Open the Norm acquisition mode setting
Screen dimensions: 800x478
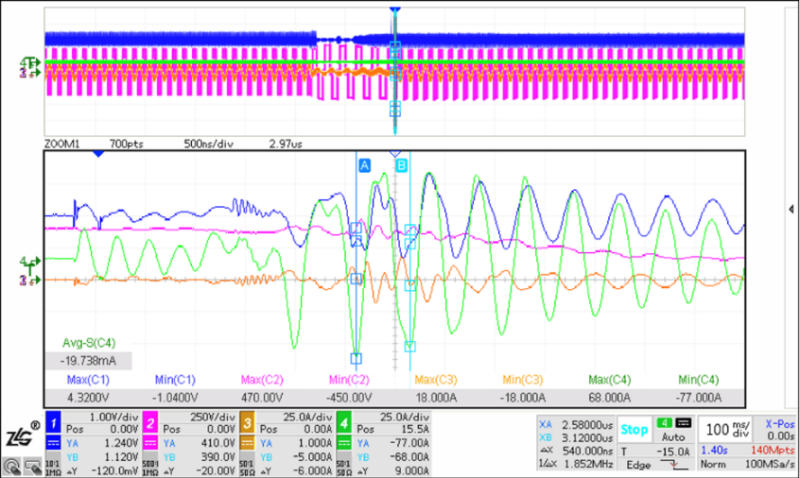tap(712, 465)
